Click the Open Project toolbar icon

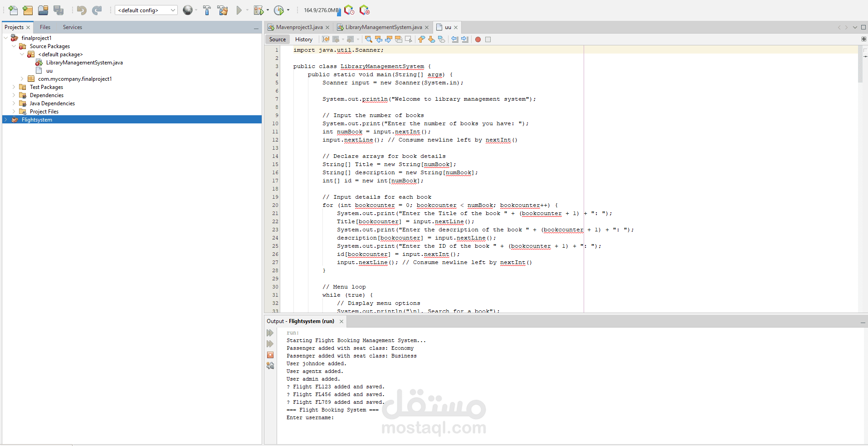click(43, 10)
